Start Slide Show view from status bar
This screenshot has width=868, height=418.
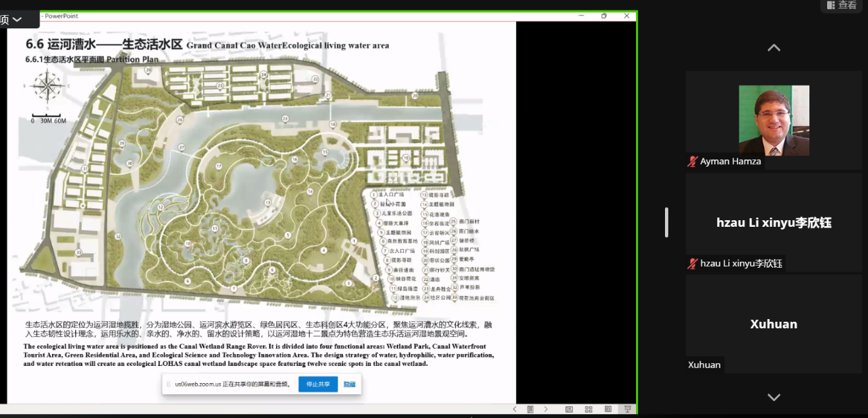[x=627, y=409]
